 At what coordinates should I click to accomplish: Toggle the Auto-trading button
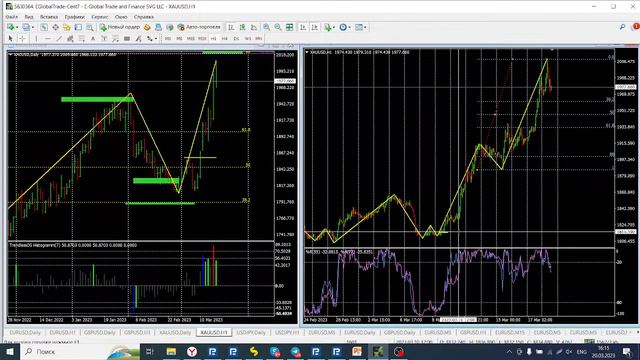(x=199, y=27)
